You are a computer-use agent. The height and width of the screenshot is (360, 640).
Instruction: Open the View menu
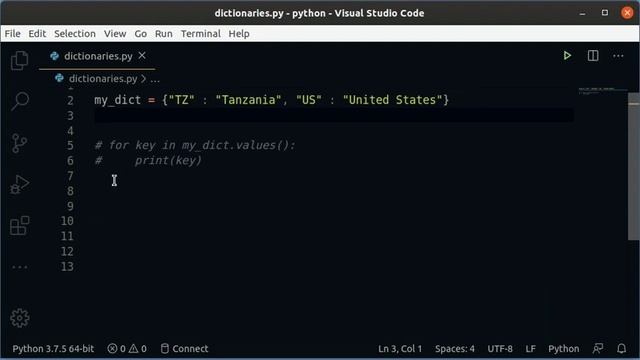(115, 33)
